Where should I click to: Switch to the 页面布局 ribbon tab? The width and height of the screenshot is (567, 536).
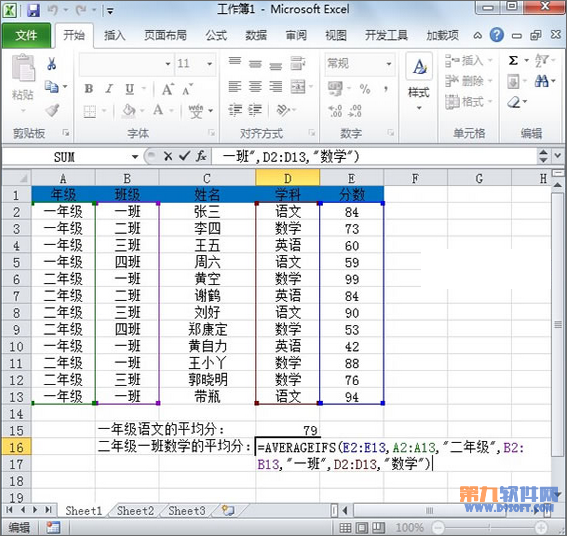coord(166,35)
